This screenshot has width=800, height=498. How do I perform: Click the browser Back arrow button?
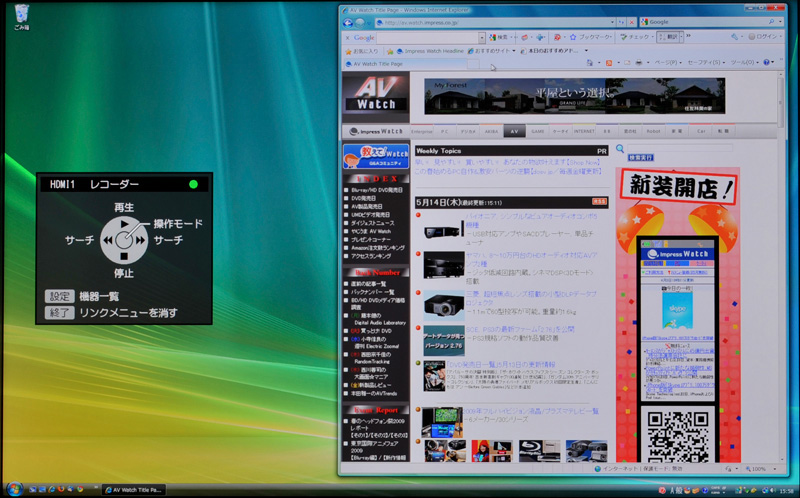[x=348, y=22]
